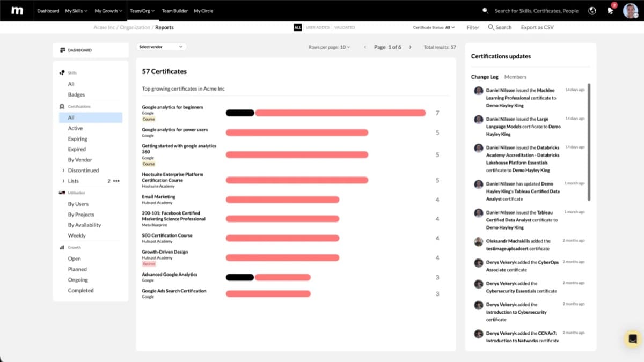Open the Rows per page dropdown
Image resolution: width=644 pixels, height=362 pixels.
329,47
